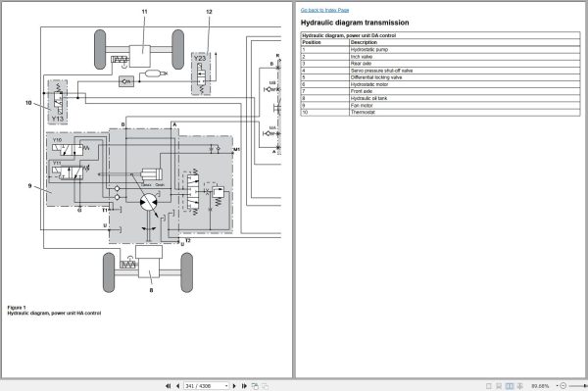588x391 pixels.
Task: Click the next view icon in the bottom bar
Action: click(x=265, y=386)
